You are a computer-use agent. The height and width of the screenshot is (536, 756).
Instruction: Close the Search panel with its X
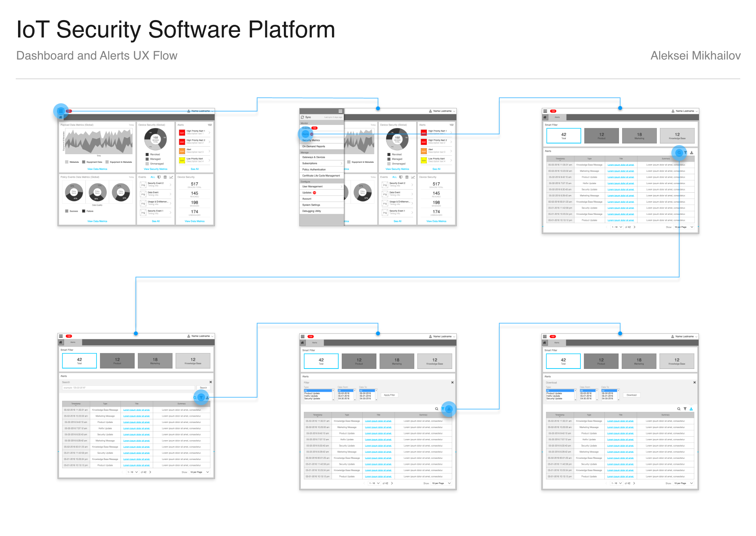click(211, 382)
